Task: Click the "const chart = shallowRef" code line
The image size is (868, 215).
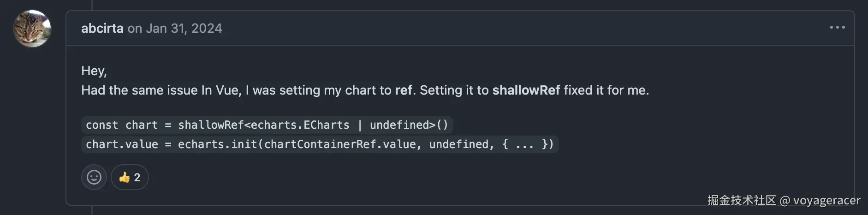Action: pos(165,125)
